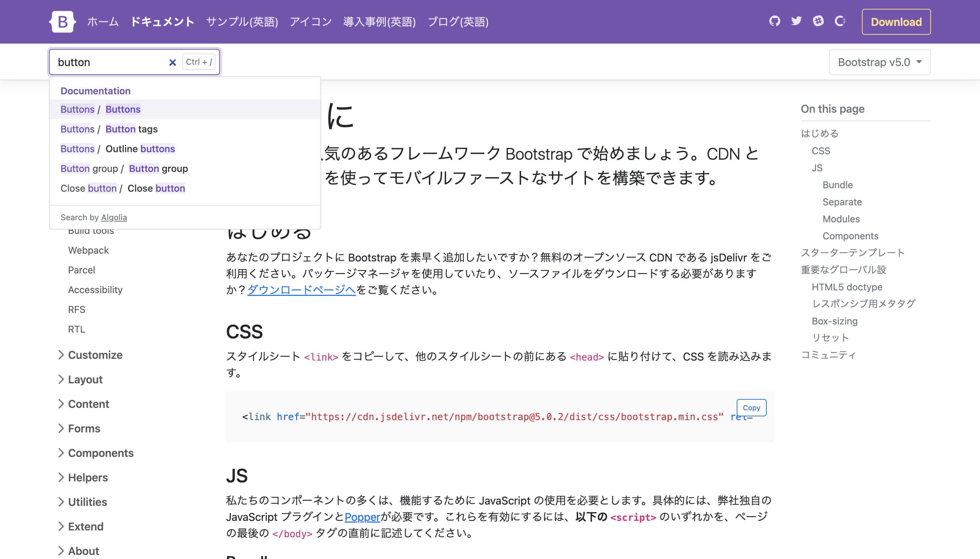Follow the Popper link
This screenshot has height=559, width=980.
[362, 517]
